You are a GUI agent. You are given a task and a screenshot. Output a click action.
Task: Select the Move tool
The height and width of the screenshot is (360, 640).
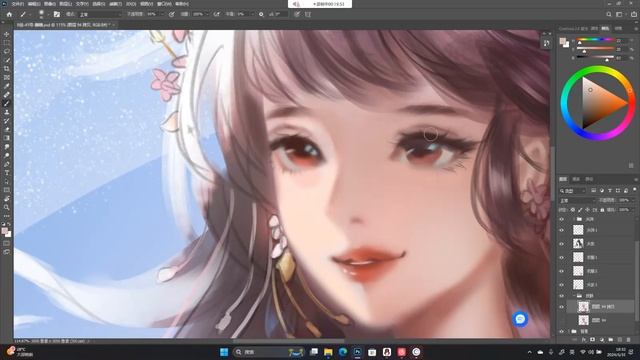point(7,34)
